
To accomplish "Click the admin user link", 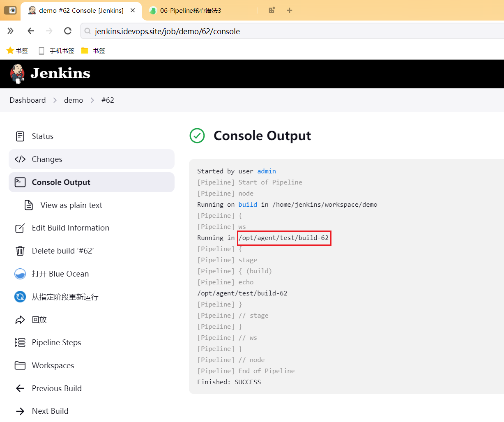I will point(267,171).
